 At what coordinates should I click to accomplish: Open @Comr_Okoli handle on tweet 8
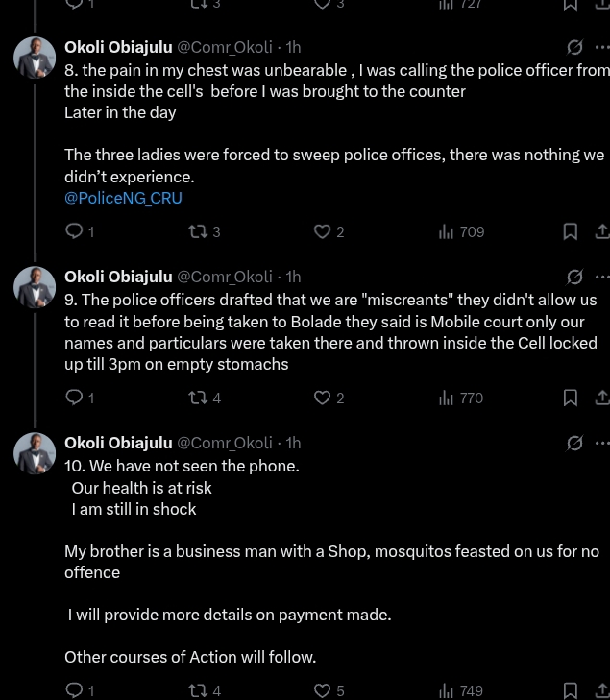coord(225,47)
